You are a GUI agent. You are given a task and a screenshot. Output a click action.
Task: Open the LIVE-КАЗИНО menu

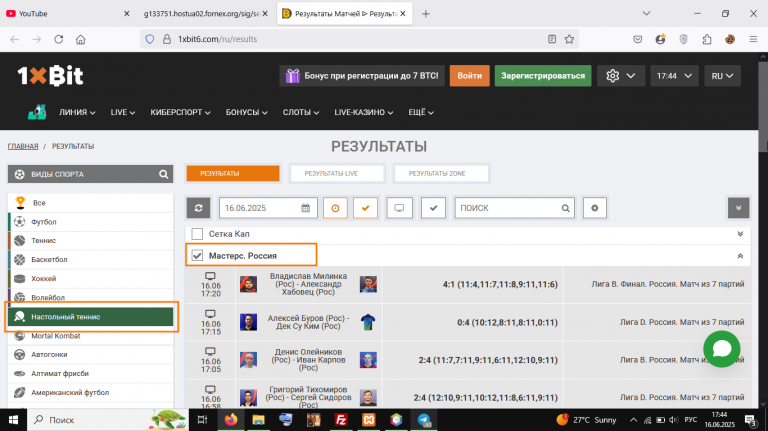click(363, 112)
